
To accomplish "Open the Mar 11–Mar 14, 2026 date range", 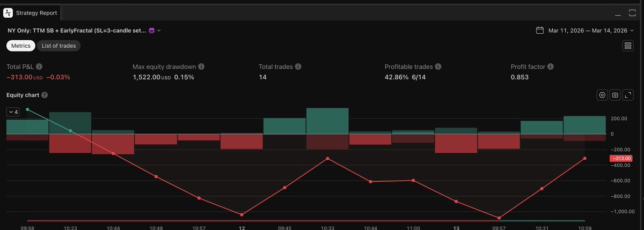I will [x=591, y=31].
